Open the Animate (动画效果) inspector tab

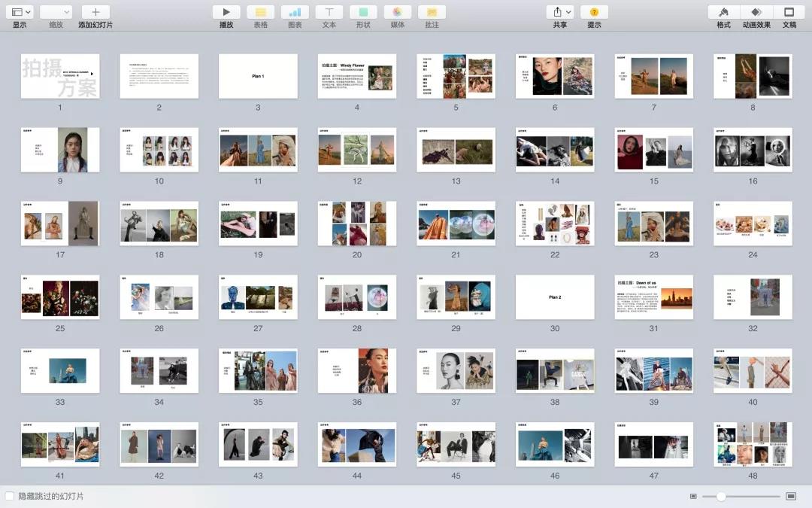pos(756,12)
